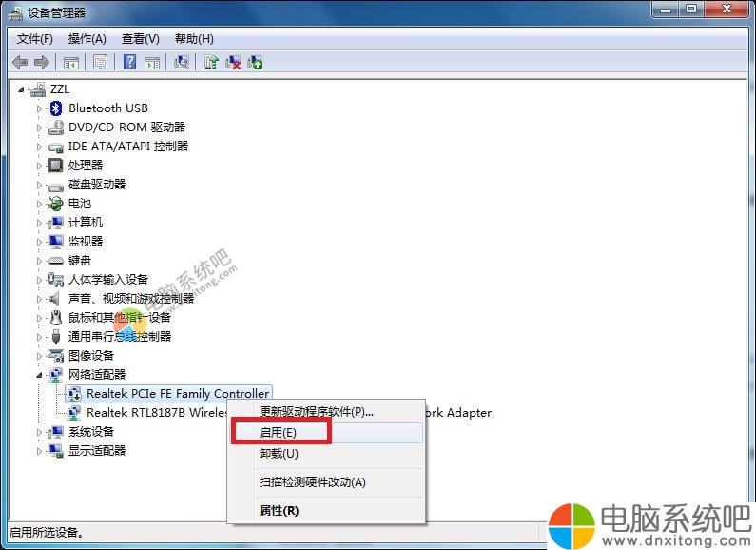Click the display adapter (显示适配器) icon
The width and height of the screenshot is (756, 550).
coord(56,451)
